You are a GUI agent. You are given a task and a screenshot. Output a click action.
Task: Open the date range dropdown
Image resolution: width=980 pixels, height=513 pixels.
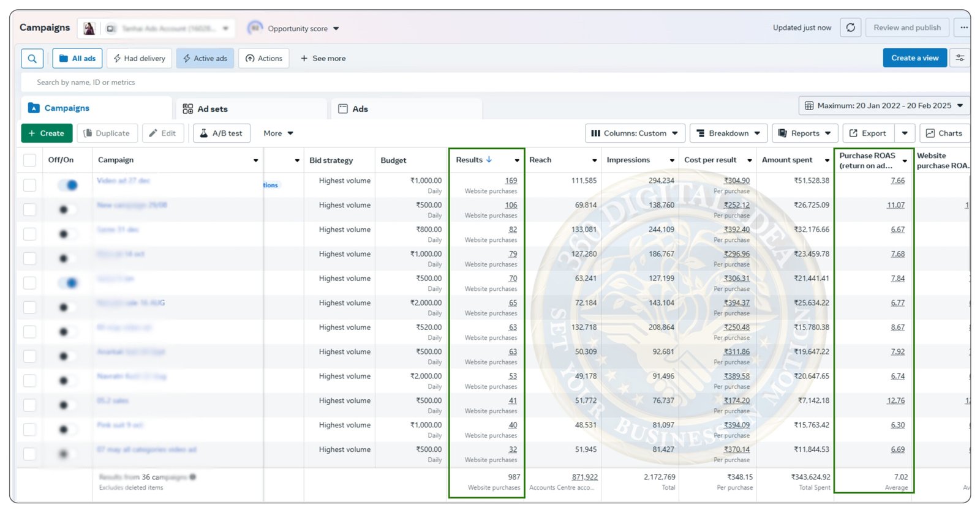(x=884, y=106)
